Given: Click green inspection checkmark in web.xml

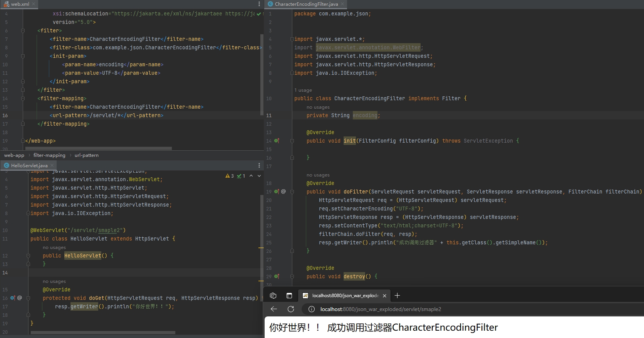Looking at the screenshot, I should [x=259, y=14].
